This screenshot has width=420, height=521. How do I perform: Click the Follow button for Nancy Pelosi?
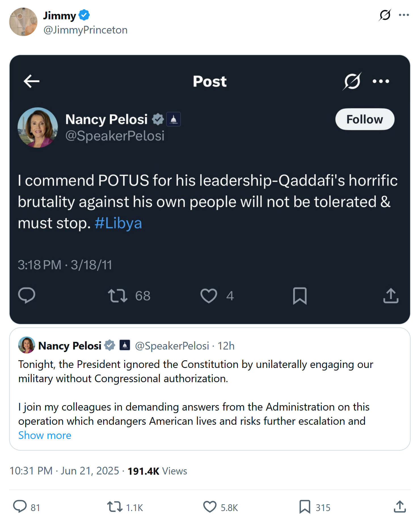coord(364,119)
